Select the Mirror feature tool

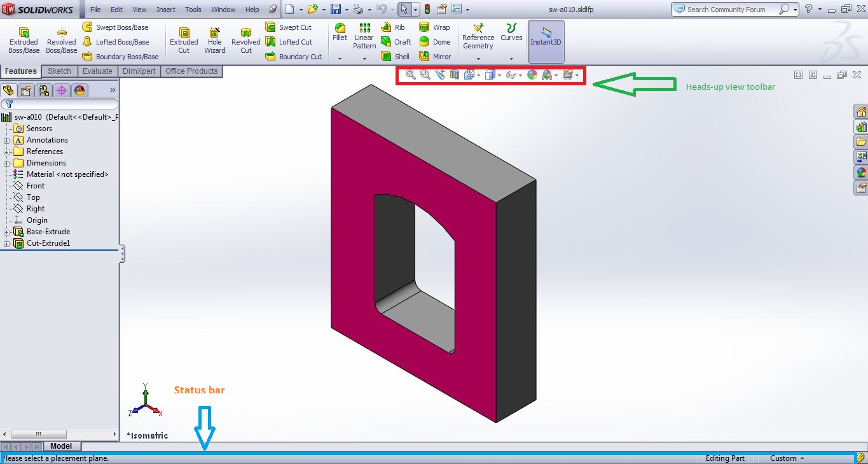click(435, 56)
